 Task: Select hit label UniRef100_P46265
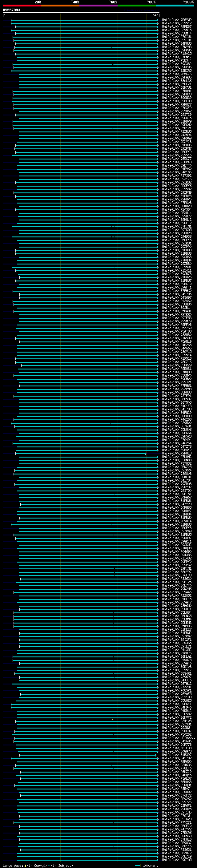tap(177, 345)
